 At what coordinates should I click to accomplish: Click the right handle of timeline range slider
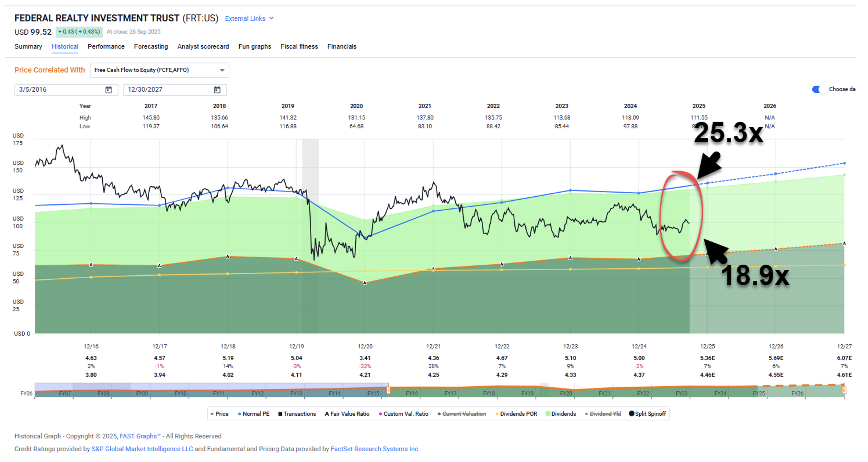[844, 390]
